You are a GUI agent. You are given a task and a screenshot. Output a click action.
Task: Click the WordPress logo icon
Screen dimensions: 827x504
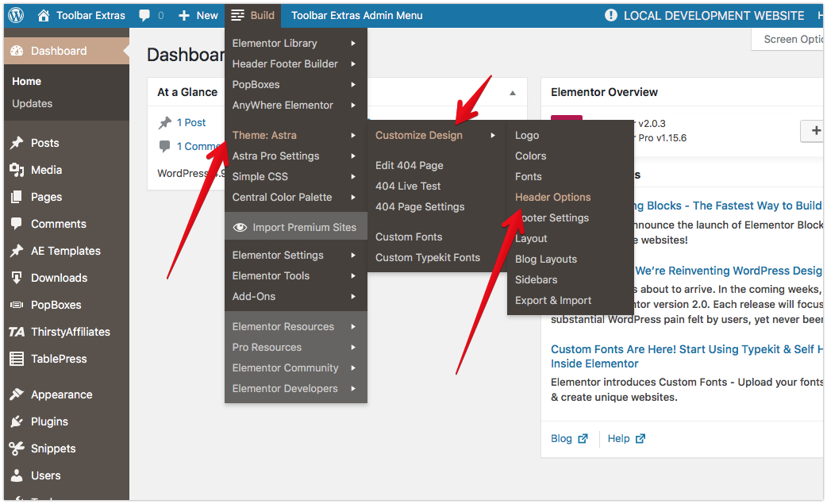[17, 15]
